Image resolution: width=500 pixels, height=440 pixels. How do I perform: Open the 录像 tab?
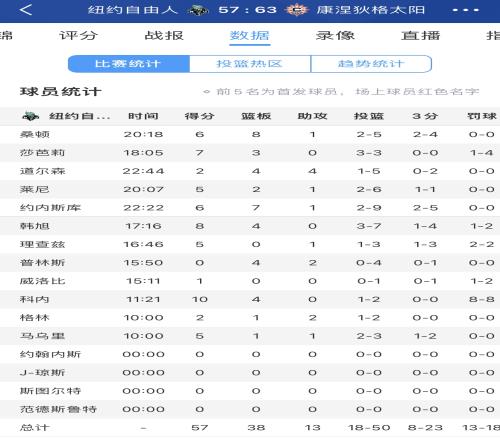[x=335, y=35]
